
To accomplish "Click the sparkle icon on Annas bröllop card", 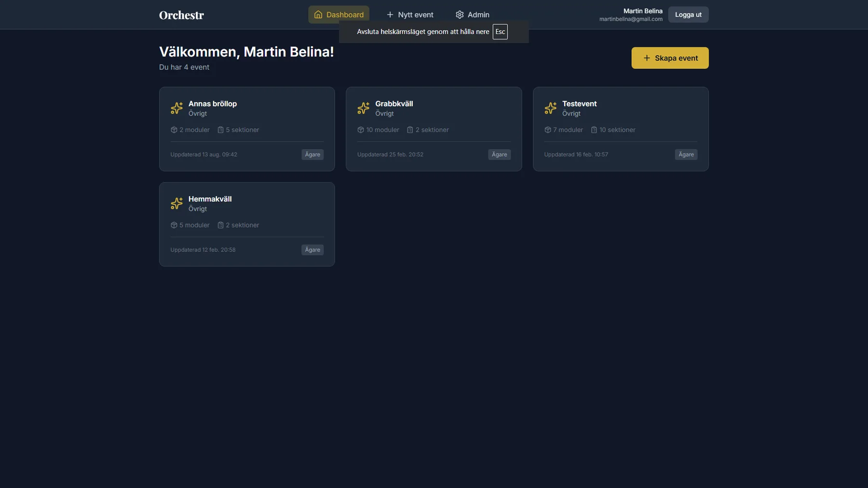I will point(176,108).
